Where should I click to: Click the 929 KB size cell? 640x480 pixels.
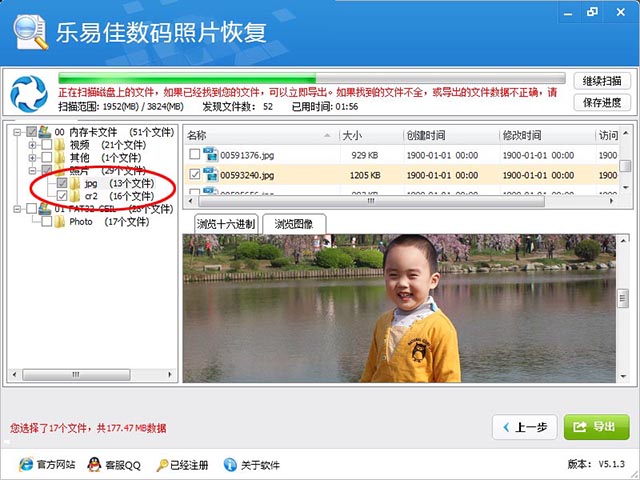click(365, 155)
